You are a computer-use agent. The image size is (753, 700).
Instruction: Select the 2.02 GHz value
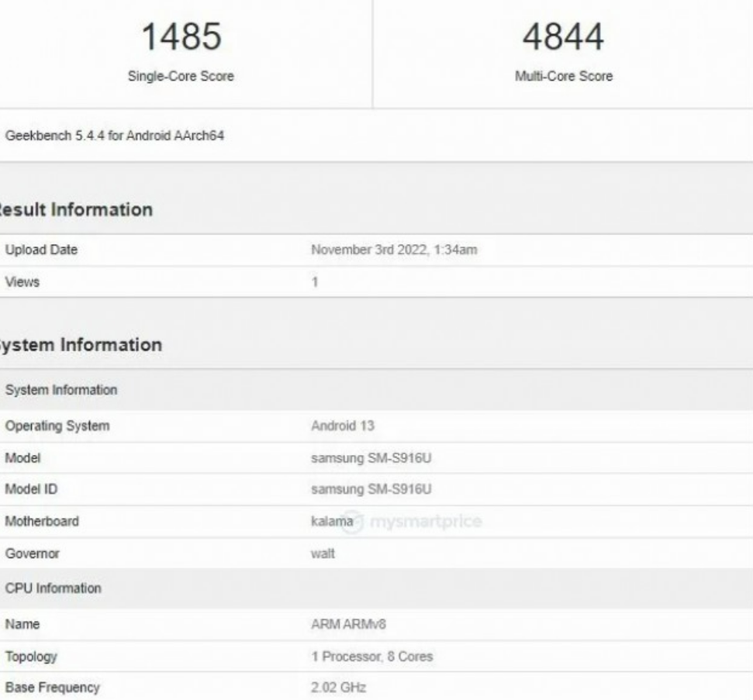(x=338, y=688)
